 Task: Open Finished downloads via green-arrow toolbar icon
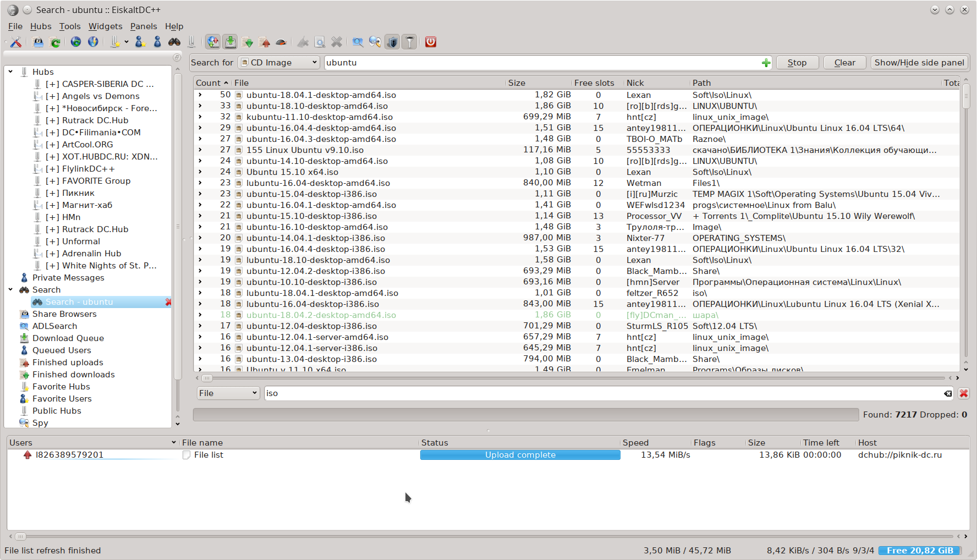point(248,42)
